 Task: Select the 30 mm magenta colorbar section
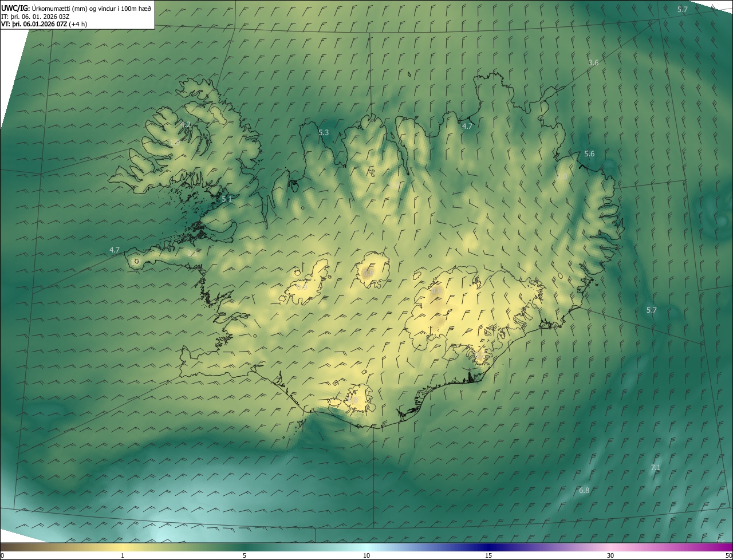coord(610,547)
